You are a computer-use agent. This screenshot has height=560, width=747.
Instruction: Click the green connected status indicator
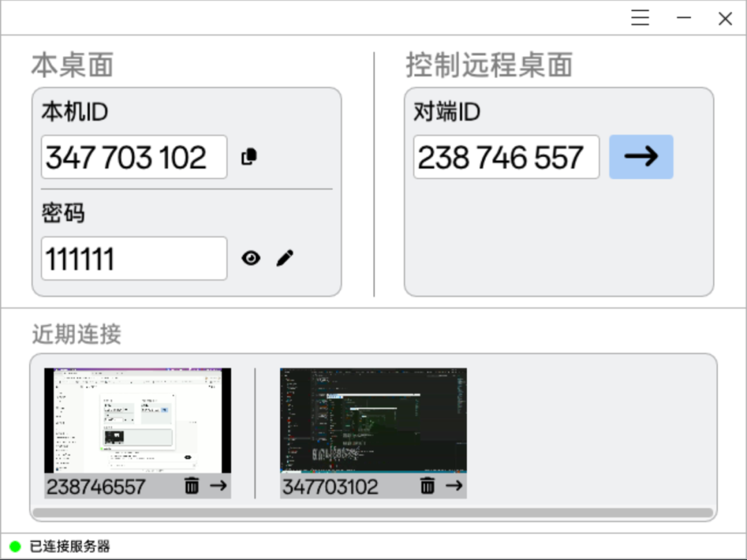[15, 545]
